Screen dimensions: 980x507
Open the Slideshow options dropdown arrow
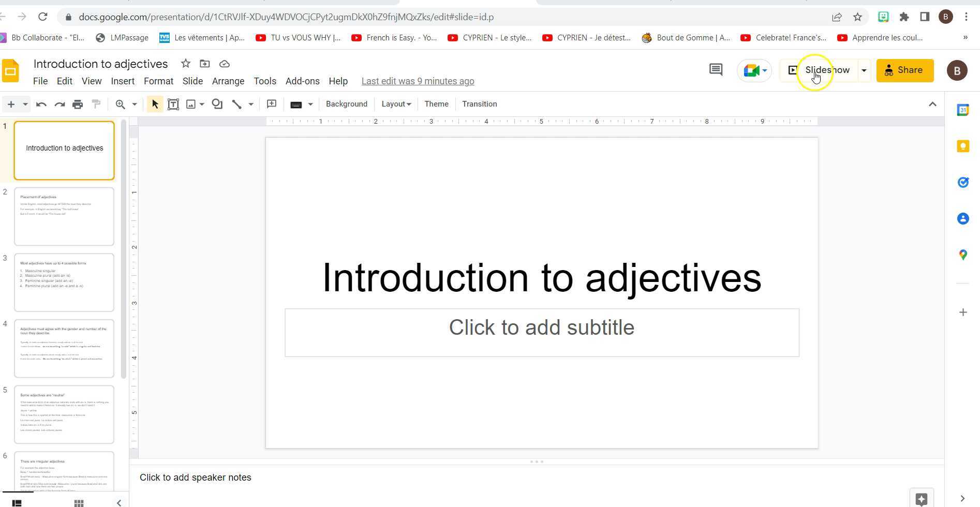(863, 70)
